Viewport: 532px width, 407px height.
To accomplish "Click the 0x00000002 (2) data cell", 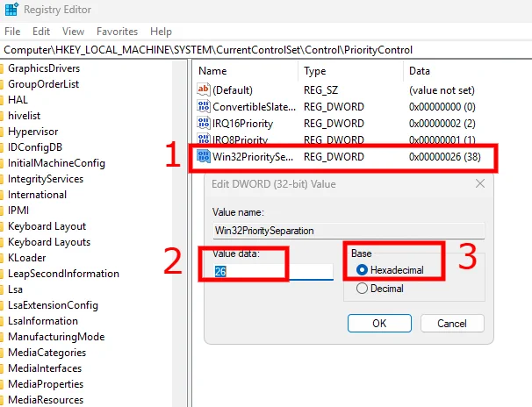I will tap(442, 124).
